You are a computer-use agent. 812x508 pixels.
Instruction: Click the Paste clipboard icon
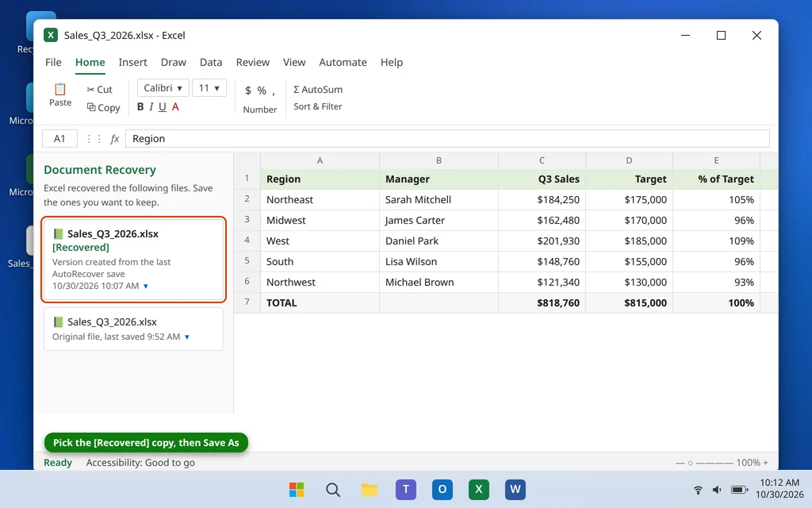click(x=60, y=89)
